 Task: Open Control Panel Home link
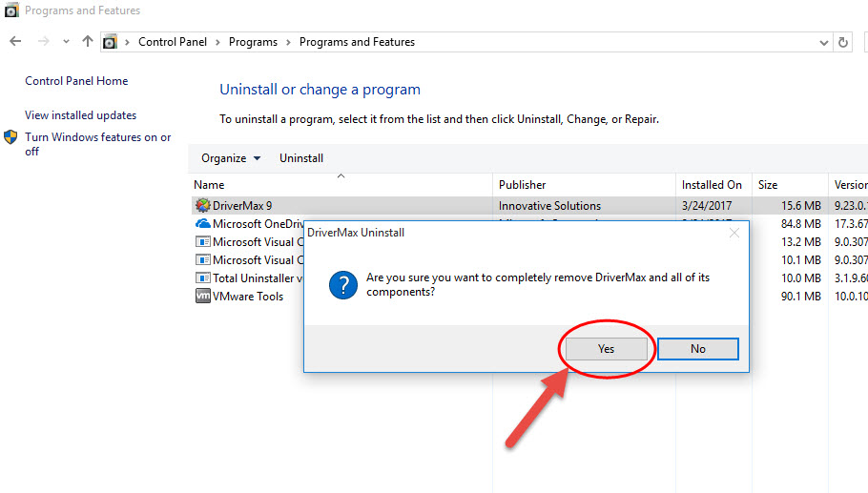[76, 81]
